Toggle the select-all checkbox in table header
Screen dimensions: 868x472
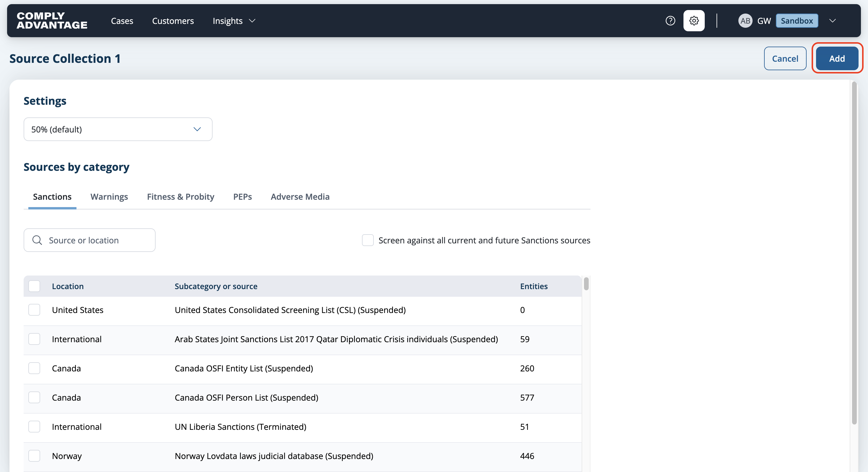(34, 286)
